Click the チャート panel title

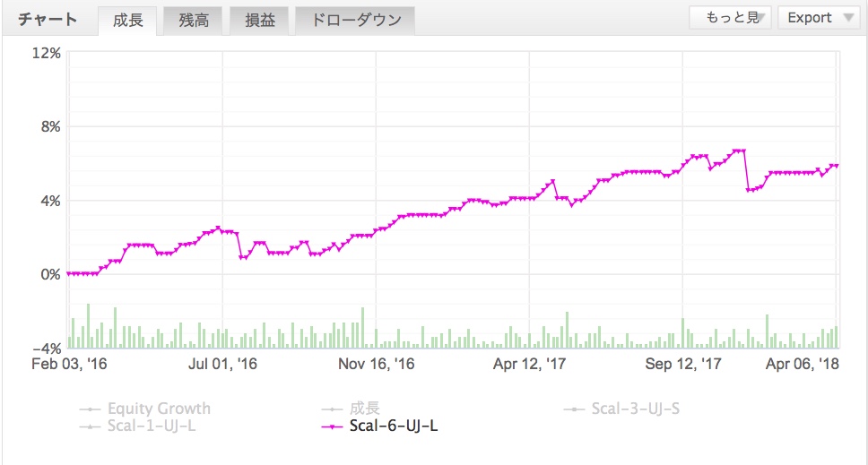tap(48, 21)
